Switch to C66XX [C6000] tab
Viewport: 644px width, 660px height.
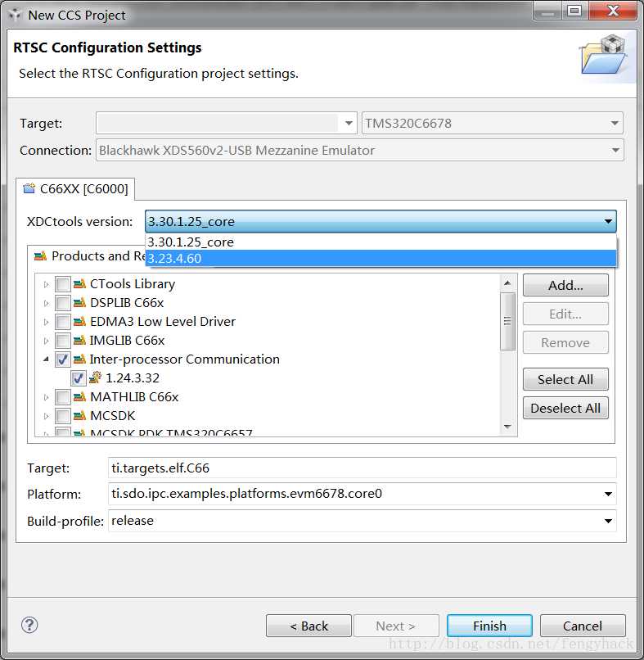76,188
